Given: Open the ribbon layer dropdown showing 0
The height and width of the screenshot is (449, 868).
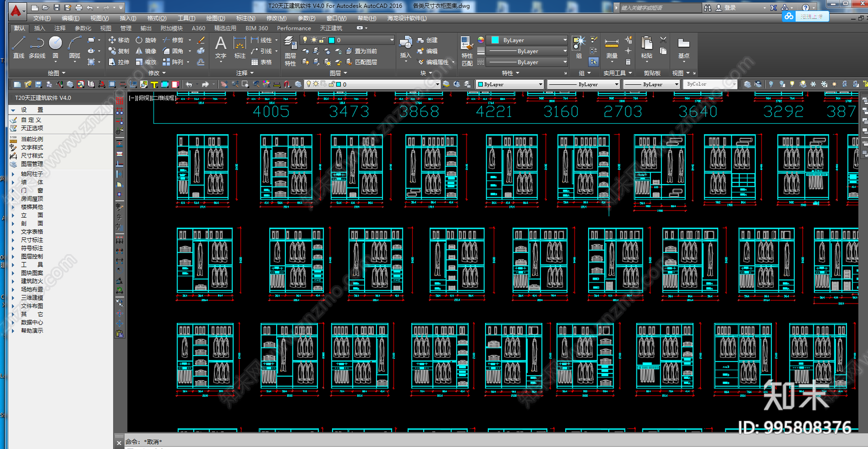Looking at the screenshot, I should click(x=348, y=40).
